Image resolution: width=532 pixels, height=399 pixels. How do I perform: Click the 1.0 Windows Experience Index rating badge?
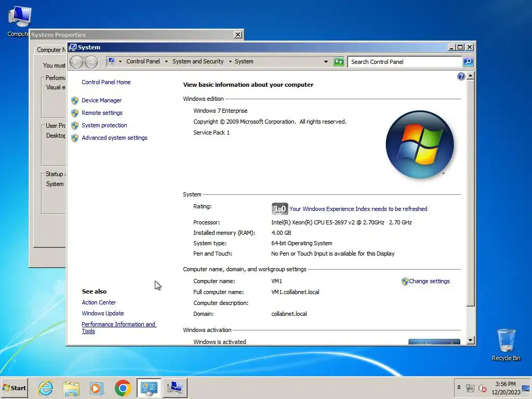[x=280, y=209]
